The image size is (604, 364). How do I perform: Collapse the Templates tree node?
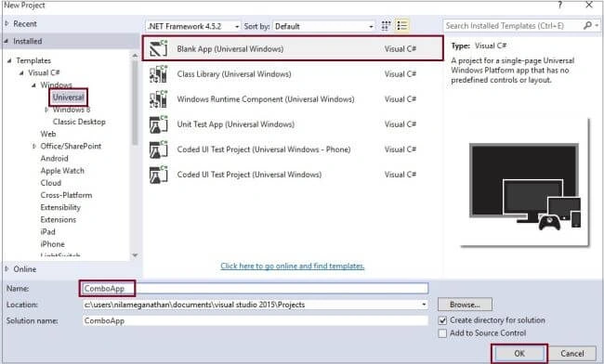pos(9,60)
